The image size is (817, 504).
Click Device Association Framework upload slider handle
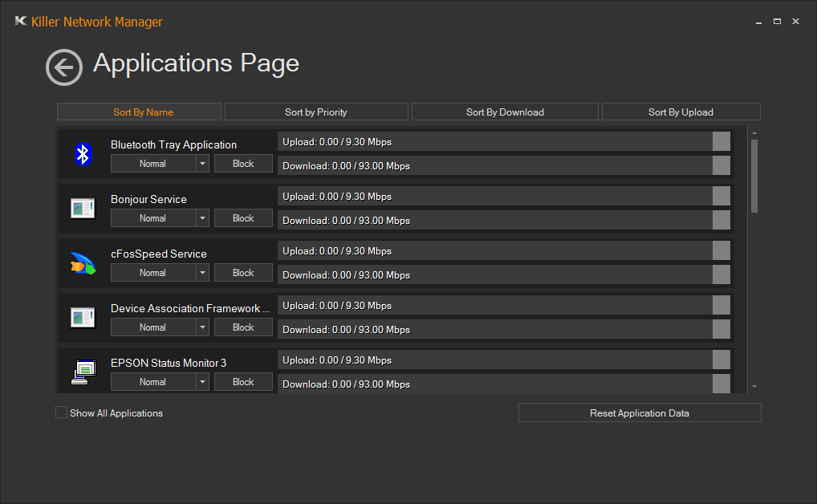(x=721, y=305)
